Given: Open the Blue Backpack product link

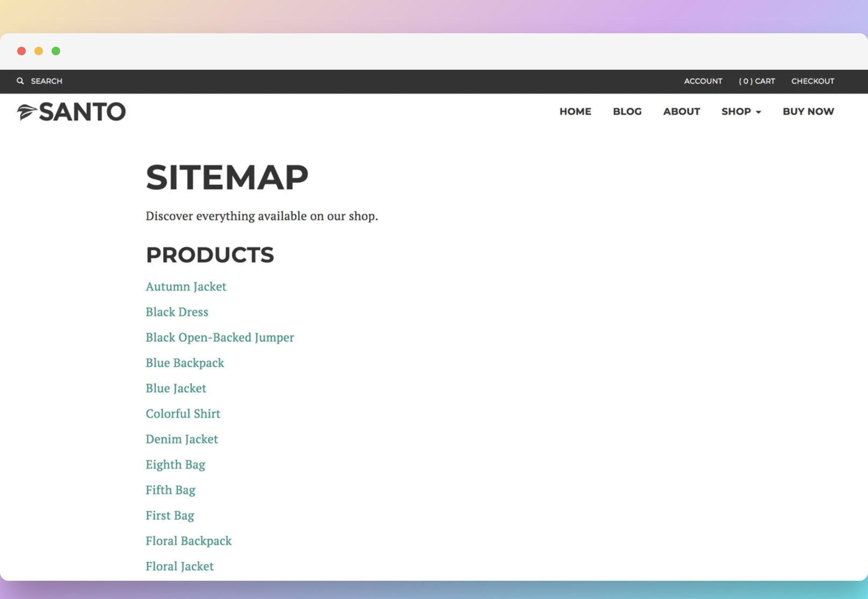Looking at the screenshot, I should point(185,363).
